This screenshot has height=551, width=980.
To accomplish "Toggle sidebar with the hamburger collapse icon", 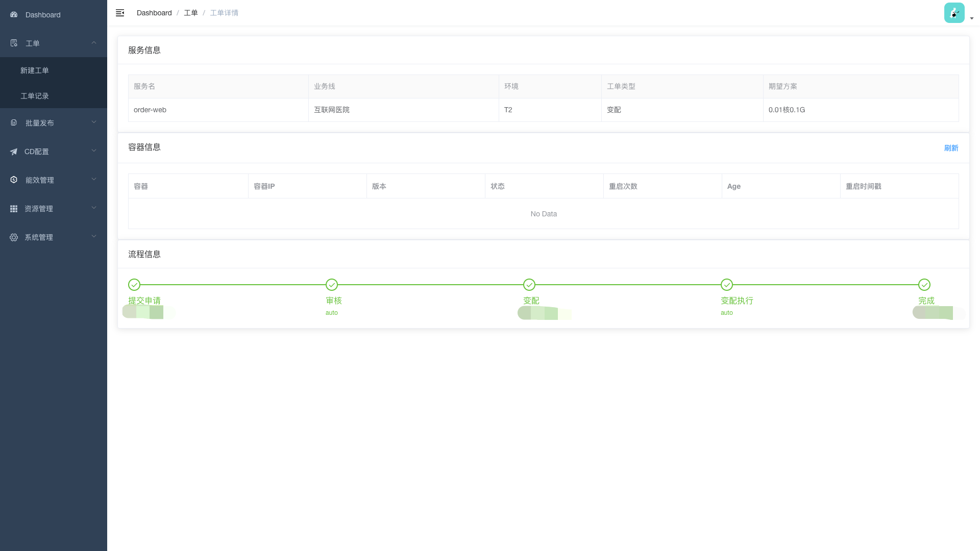I will pos(120,13).
